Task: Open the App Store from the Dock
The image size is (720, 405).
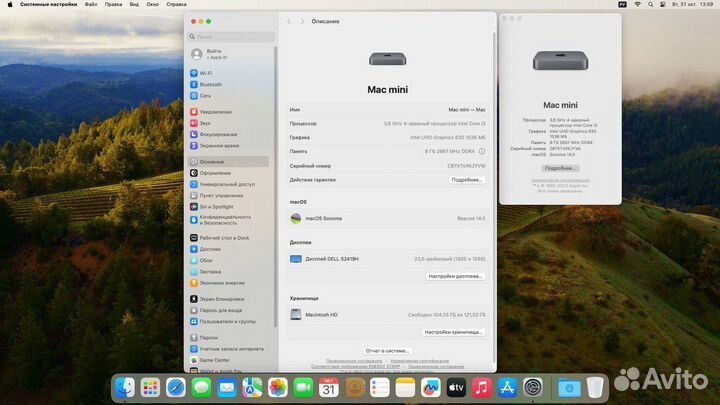Action: tap(507, 388)
